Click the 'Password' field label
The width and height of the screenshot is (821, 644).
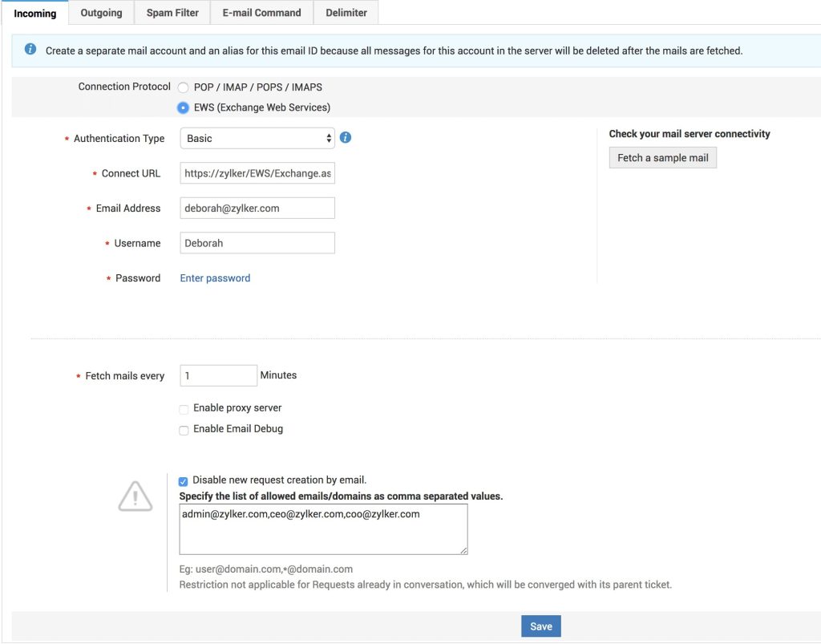[x=138, y=278]
